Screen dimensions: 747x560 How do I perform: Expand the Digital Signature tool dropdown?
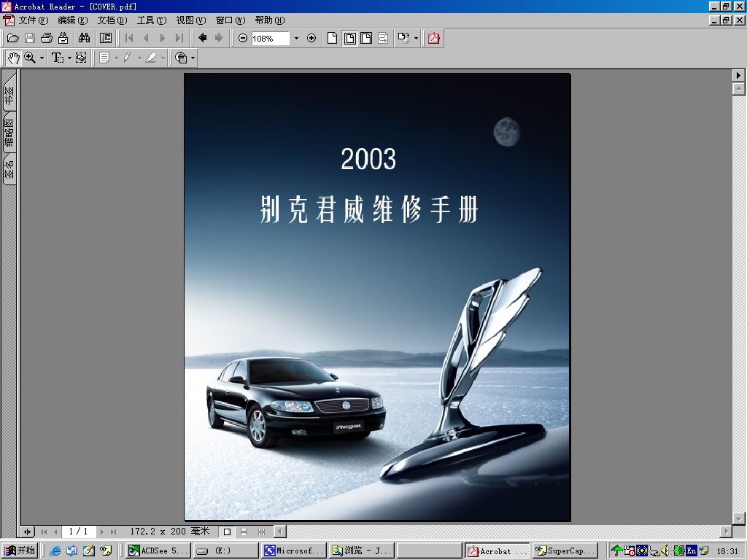[x=193, y=58]
